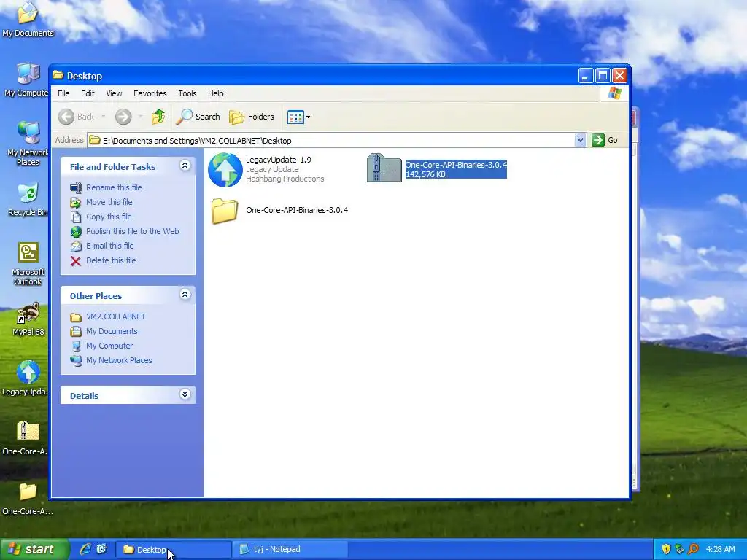Screen dimensions: 747x560
Task: Click the envelope E-mail icon
Action: [76, 246]
